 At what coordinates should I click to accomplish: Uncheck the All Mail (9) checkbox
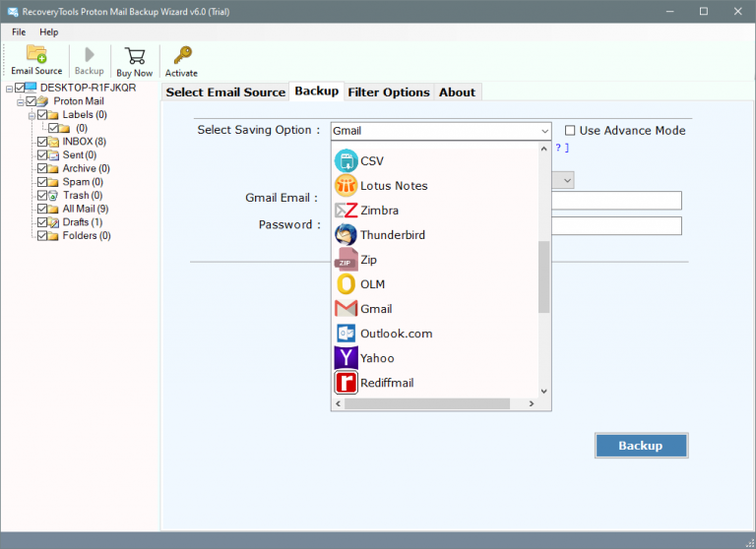pyautogui.click(x=42, y=209)
